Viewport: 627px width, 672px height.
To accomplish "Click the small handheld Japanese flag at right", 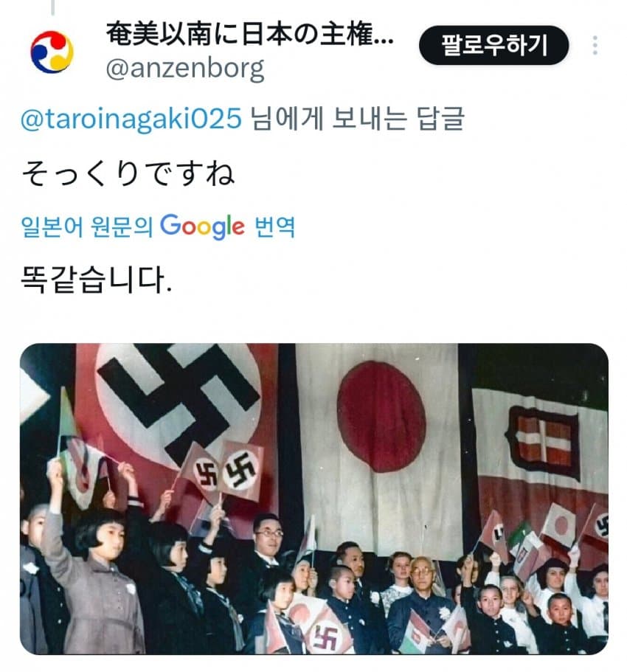I will (558, 526).
